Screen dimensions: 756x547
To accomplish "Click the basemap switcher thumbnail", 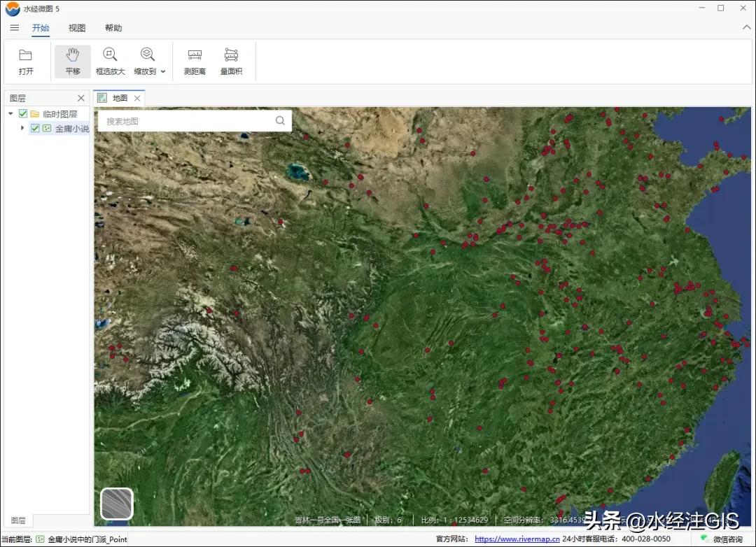I will coord(117,504).
